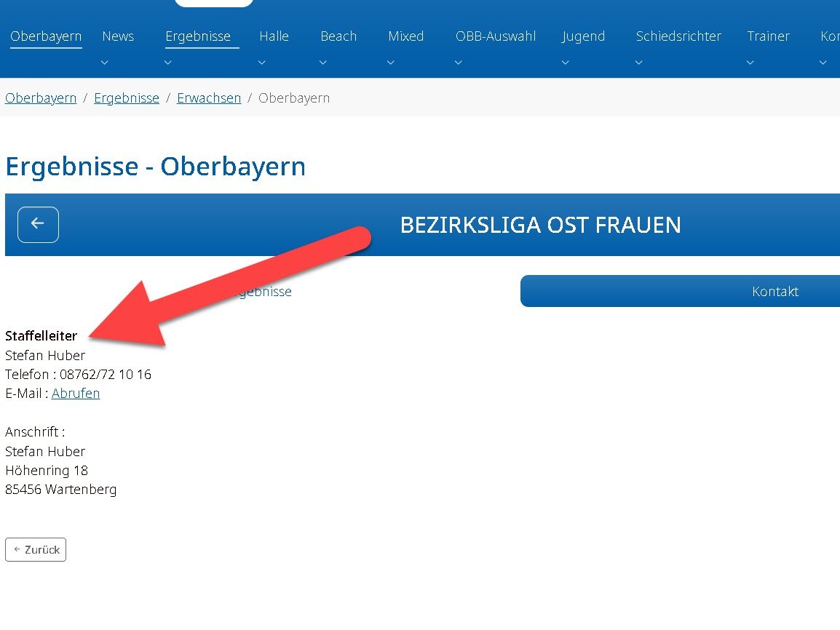Go to Oberbayern breadcrumb link
840x630 pixels.
41,98
